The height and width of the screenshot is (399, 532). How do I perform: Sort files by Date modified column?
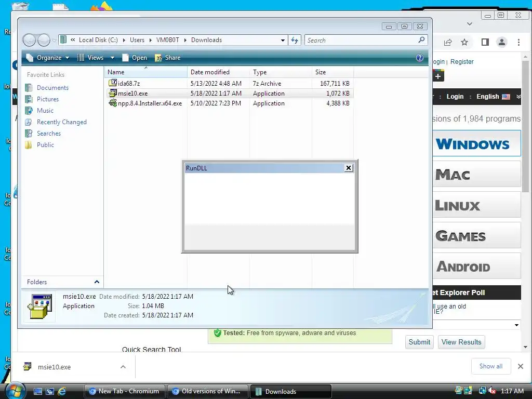tap(218, 72)
